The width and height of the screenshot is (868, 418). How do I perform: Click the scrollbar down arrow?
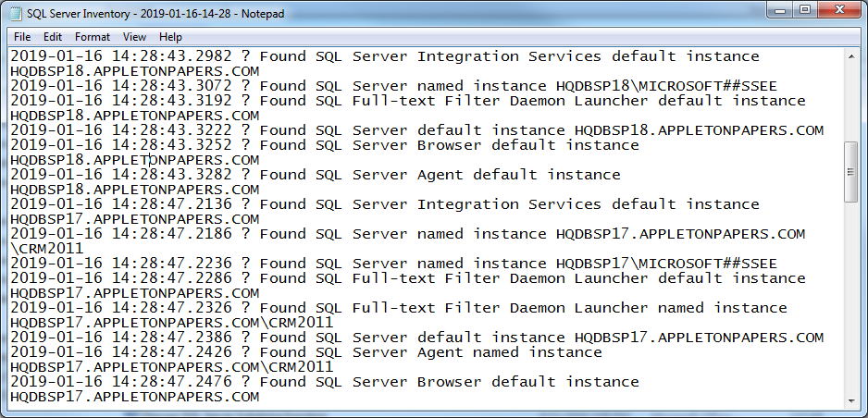[853, 400]
